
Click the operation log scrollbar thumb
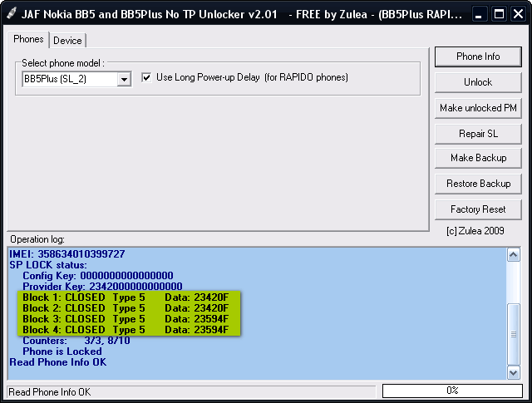[514, 334]
